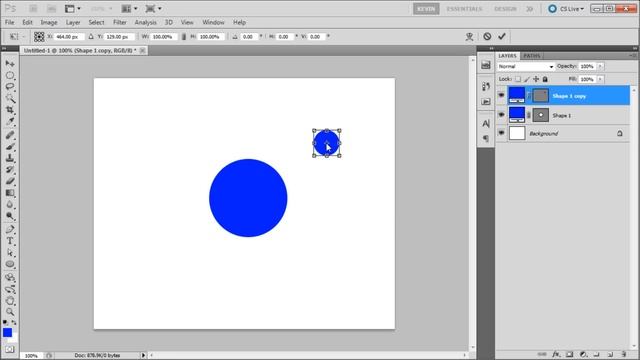
Task: Select the Move tool
Action: [10, 64]
